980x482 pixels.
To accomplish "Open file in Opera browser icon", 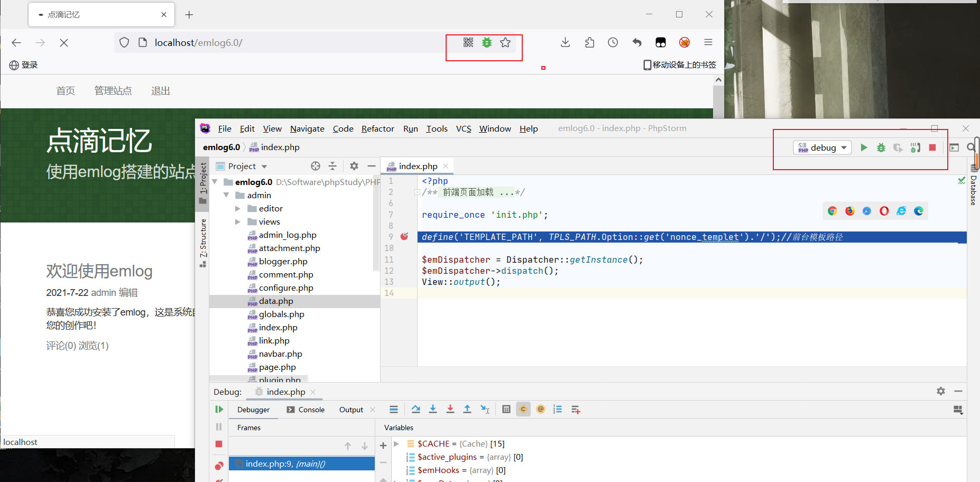I will click(884, 211).
